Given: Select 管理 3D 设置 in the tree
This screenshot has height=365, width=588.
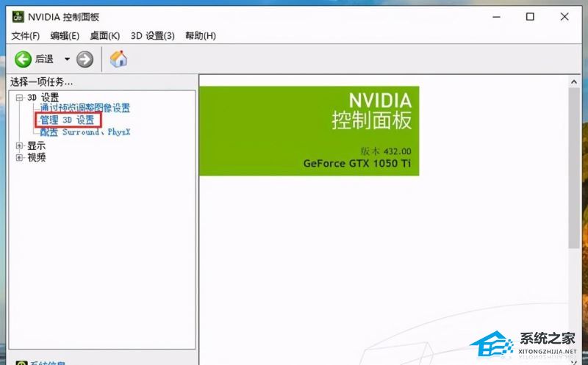Looking at the screenshot, I should pyautogui.click(x=67, y=120).
